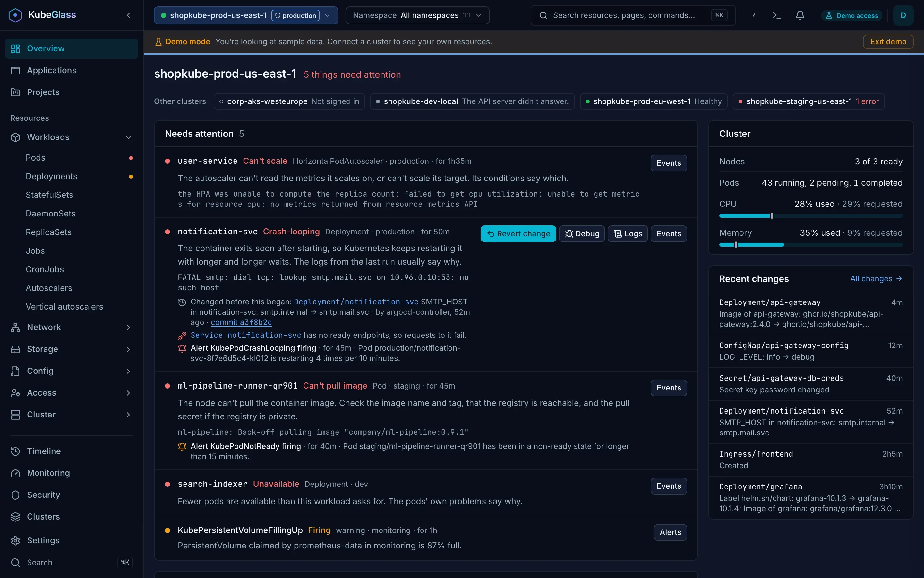
Task: Expand the Config section
Action: [72, 371]
